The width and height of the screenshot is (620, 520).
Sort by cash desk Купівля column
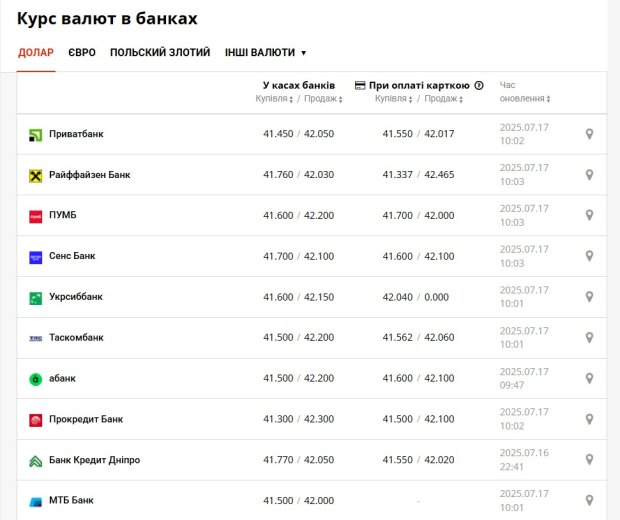pyautogui.click(x=274, y=98)
